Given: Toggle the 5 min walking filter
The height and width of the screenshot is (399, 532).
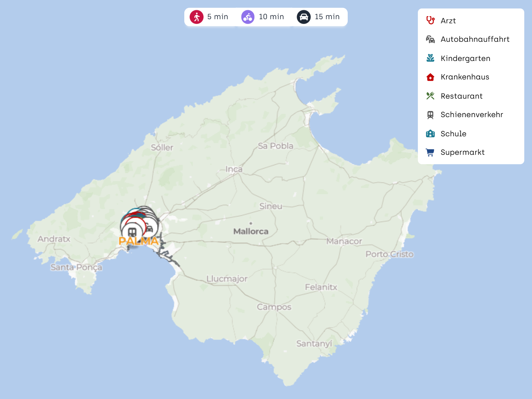Looking at the screenshot, I should [209, 17].
